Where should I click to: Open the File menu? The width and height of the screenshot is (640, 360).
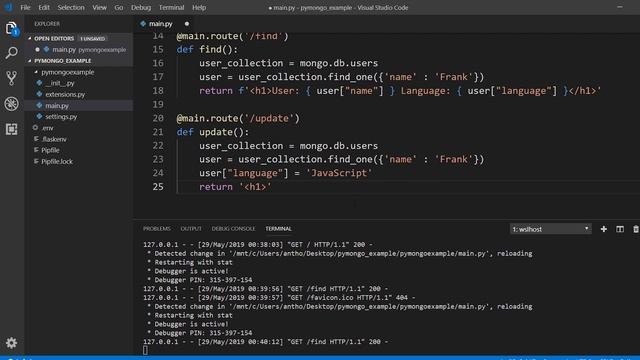coord(25,7)
